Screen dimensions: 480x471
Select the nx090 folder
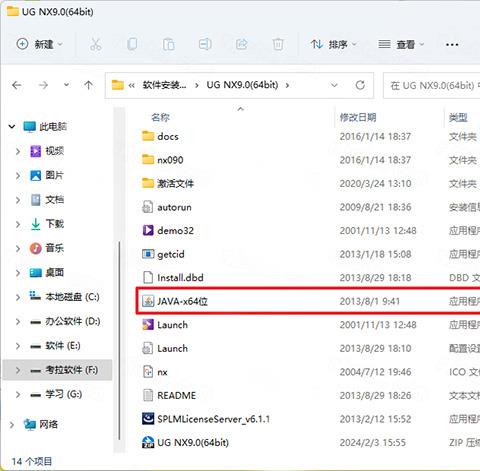click(170, 160)
